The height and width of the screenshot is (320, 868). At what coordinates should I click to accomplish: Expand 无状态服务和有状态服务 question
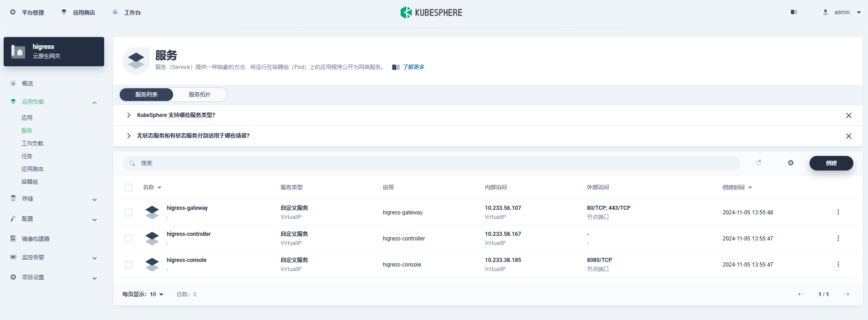(128, 136)
